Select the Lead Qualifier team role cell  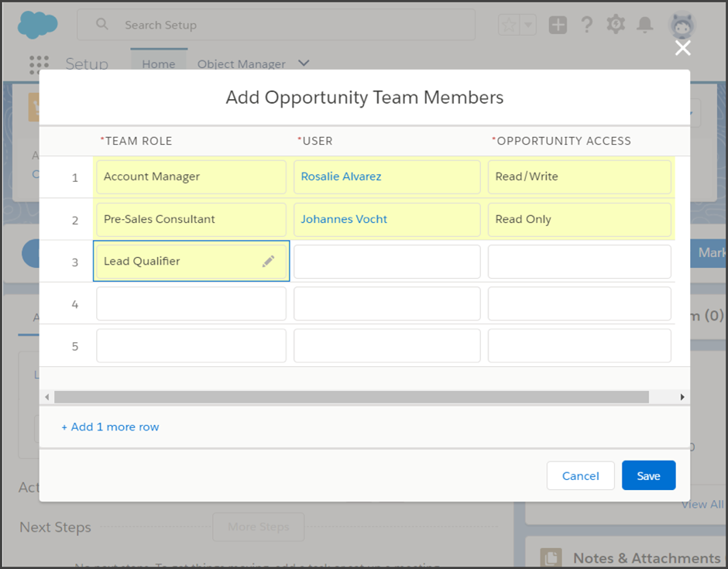[x=191, y=262]
